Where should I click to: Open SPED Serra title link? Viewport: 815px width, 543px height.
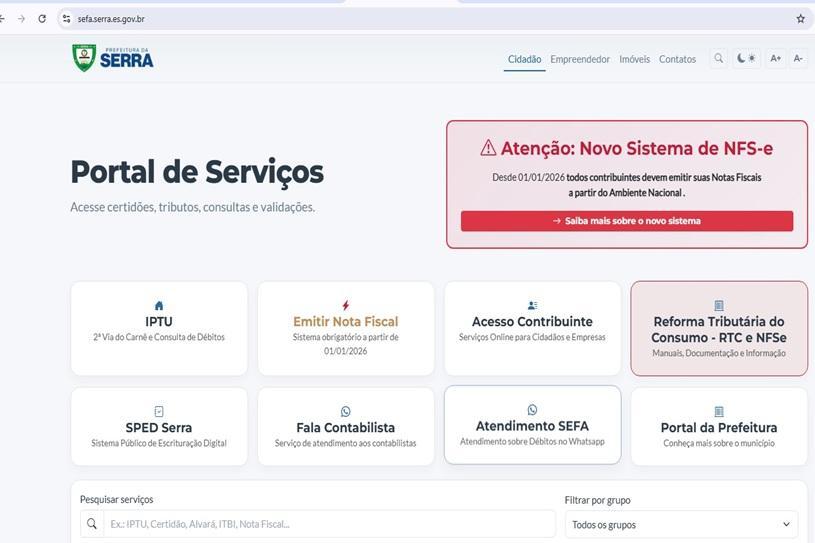coord(159,428)
